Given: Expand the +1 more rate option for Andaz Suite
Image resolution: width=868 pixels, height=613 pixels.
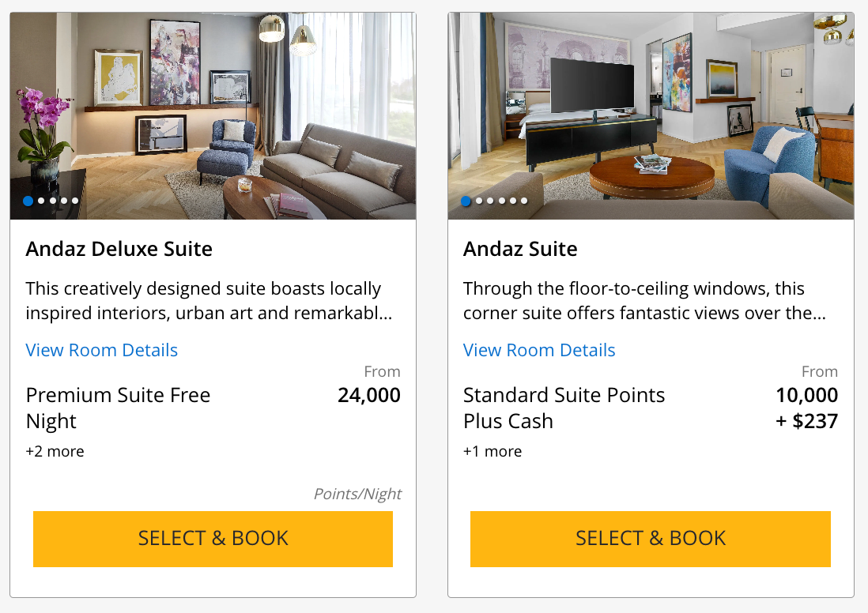Looking at the screenshot, I should click(x=492, y=451).
